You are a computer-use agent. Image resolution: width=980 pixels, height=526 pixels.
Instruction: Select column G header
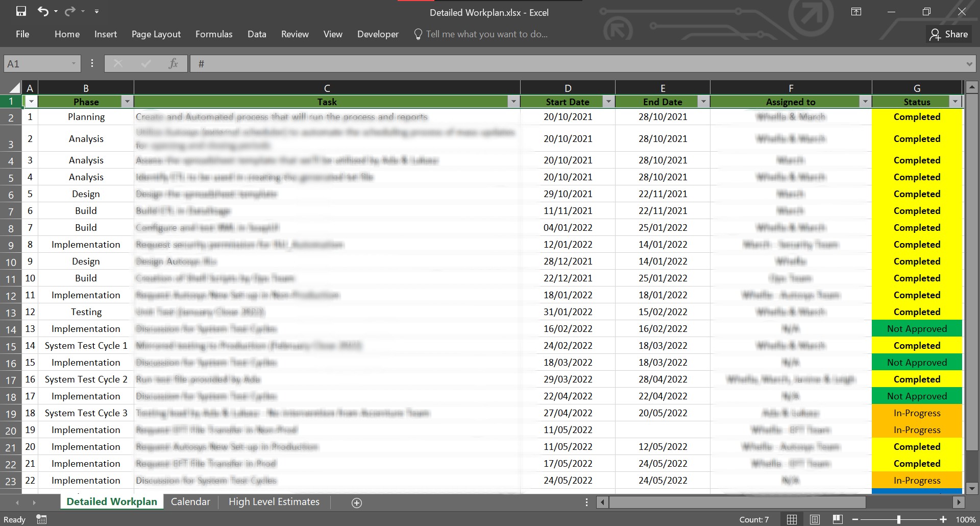(917, 88)
